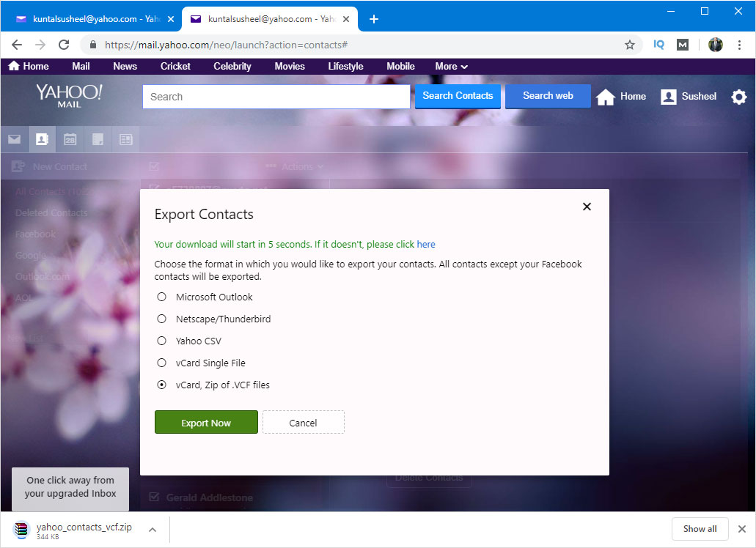Screen dimensions: 756x548
Task: Open Home in the Yahoo purple navigation bar
Action: pos(29,66)
